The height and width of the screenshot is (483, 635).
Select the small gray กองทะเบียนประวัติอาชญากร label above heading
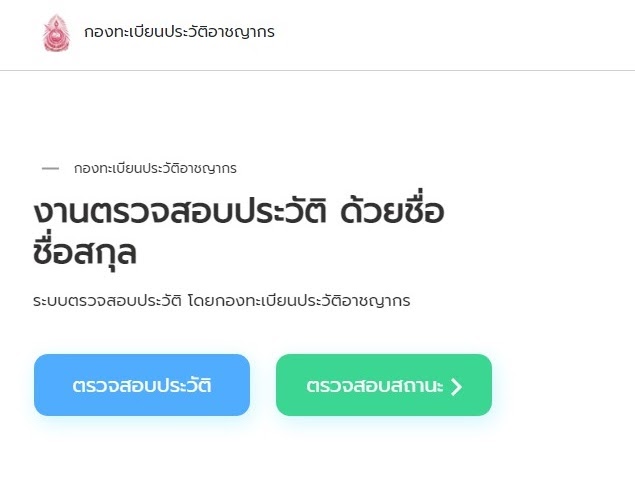(155, 168)
